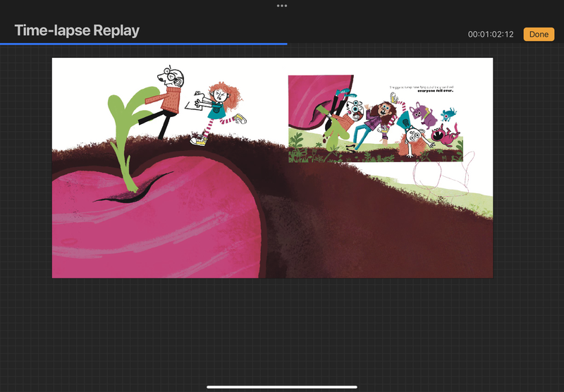The height and width of the screenshot is (392, 564).
Task: Tap the Done button to exit replay
Action: click(x=539, y=34)
